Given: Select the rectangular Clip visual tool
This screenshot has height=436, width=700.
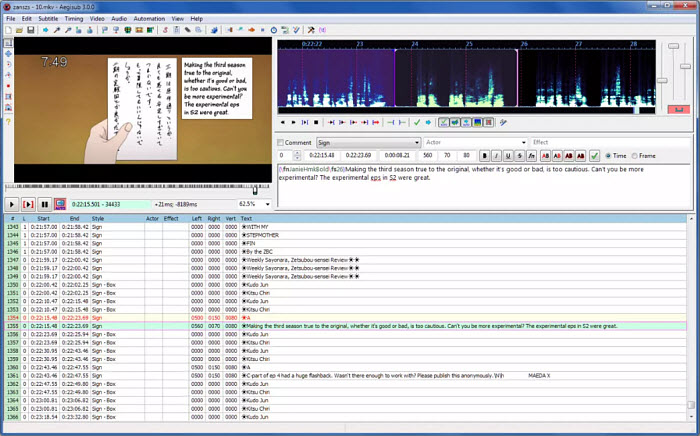Looking at the screenshot, I should click(x=8, y=96).
